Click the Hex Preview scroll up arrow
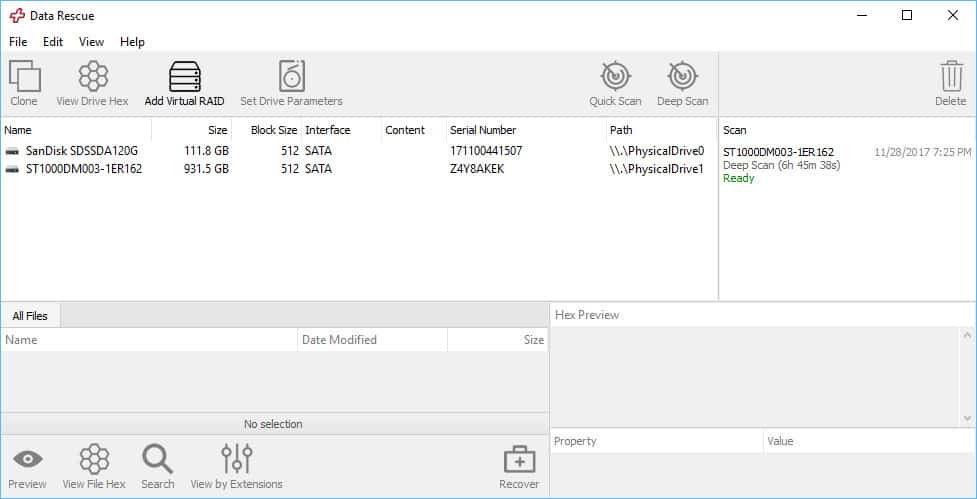The width and height of the screenshot is (977, 499). click(967, 335)
